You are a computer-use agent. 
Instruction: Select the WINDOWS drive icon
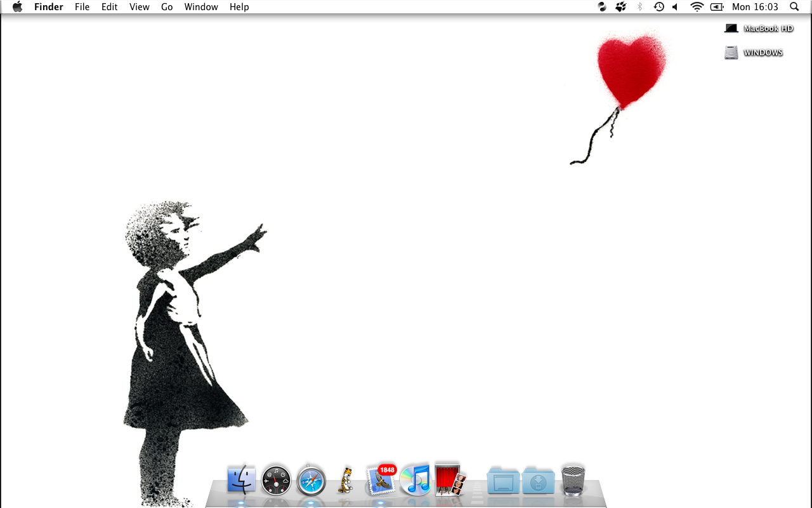point(731,53)
